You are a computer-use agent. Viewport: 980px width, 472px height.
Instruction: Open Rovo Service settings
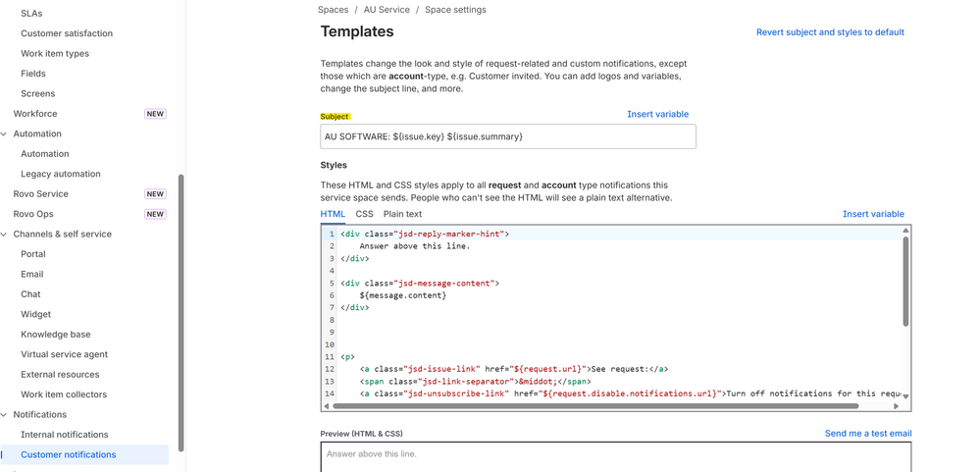point(40,193)
